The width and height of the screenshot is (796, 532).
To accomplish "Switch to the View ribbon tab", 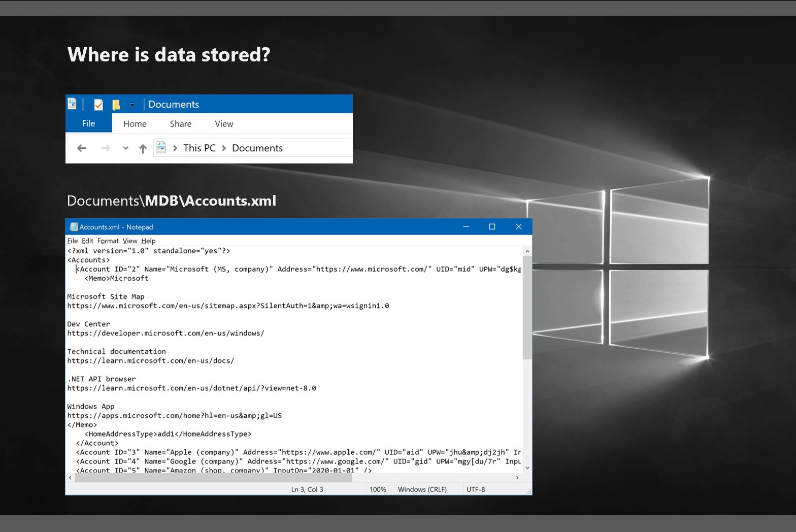I will click(x=224, y=124).
